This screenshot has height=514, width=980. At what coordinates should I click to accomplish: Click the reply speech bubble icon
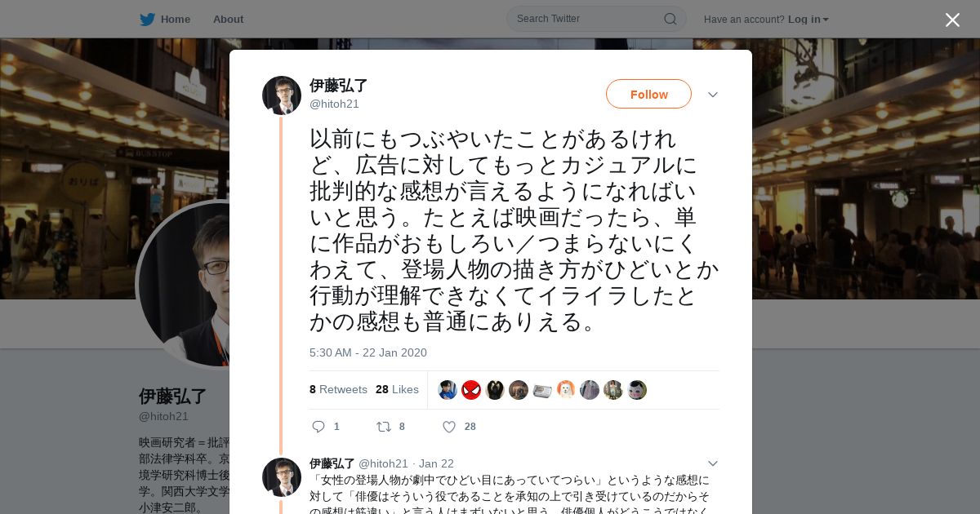[x=318, y=427]
